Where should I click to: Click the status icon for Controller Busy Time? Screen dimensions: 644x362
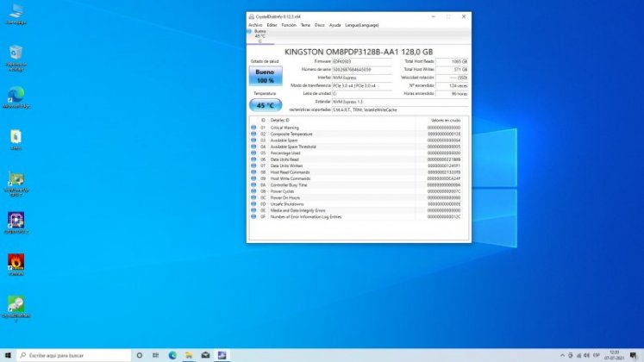[x=253, y=184]
